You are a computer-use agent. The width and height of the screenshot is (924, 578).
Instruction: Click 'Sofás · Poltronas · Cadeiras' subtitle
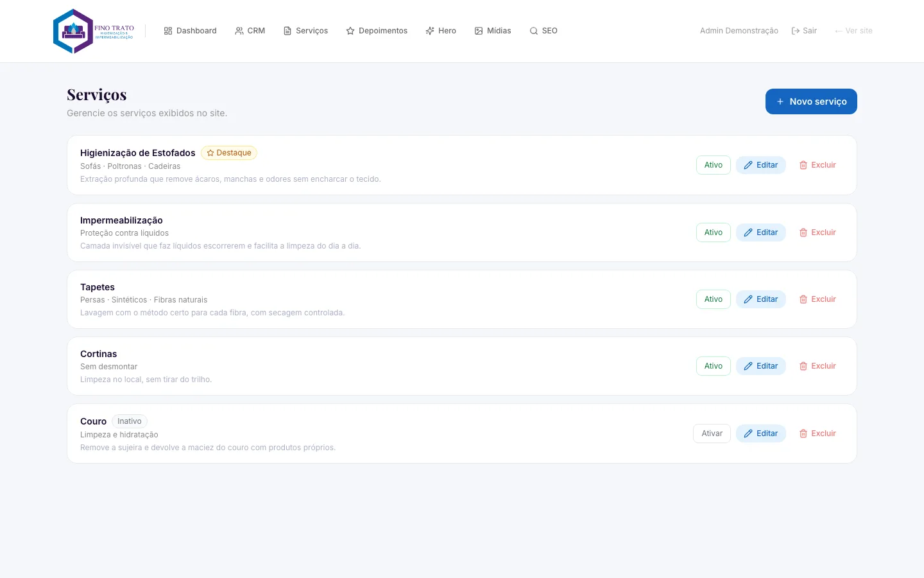(130, 166)
